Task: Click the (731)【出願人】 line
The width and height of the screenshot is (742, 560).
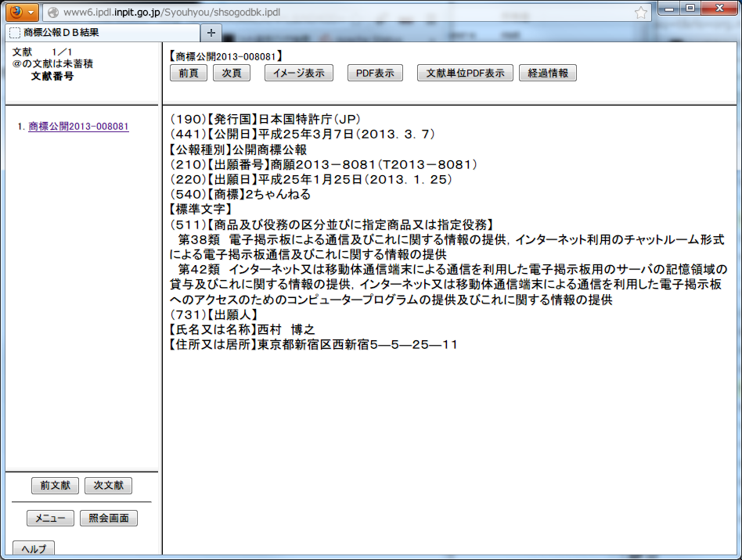Action: (x=214, y=314)
